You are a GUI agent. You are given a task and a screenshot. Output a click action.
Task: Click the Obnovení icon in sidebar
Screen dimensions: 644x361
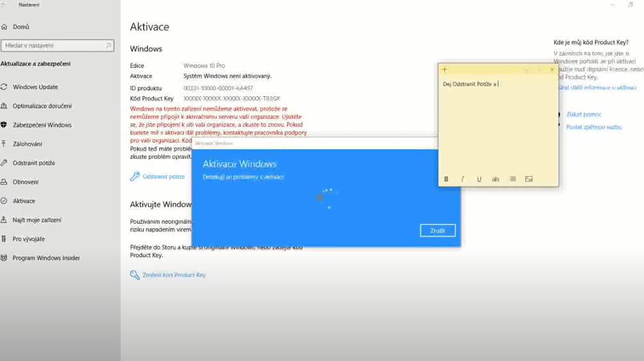click(4, 181)
